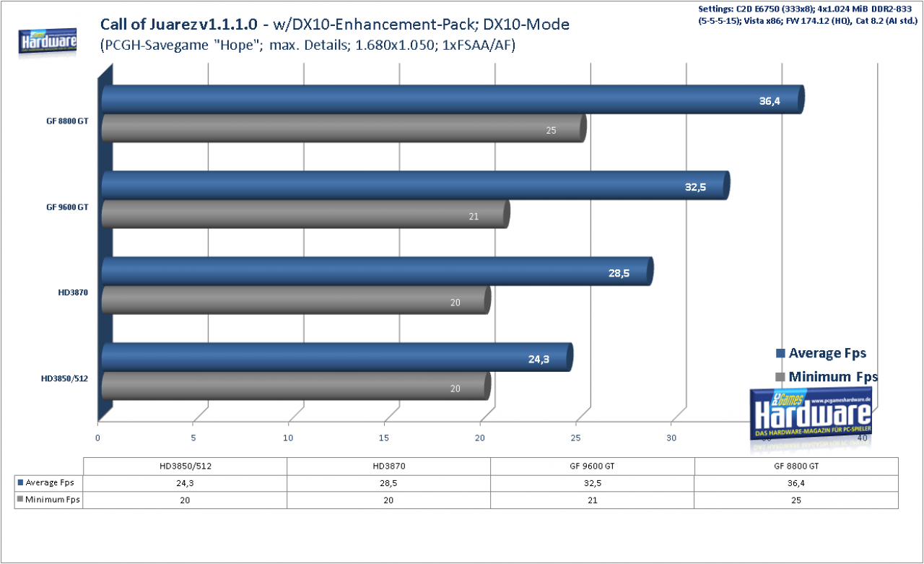Pick the GF 9600 GT gray minimum bar
Viewport: 924px width, 564px height.
pyautogui.click(x=305, y=214)
